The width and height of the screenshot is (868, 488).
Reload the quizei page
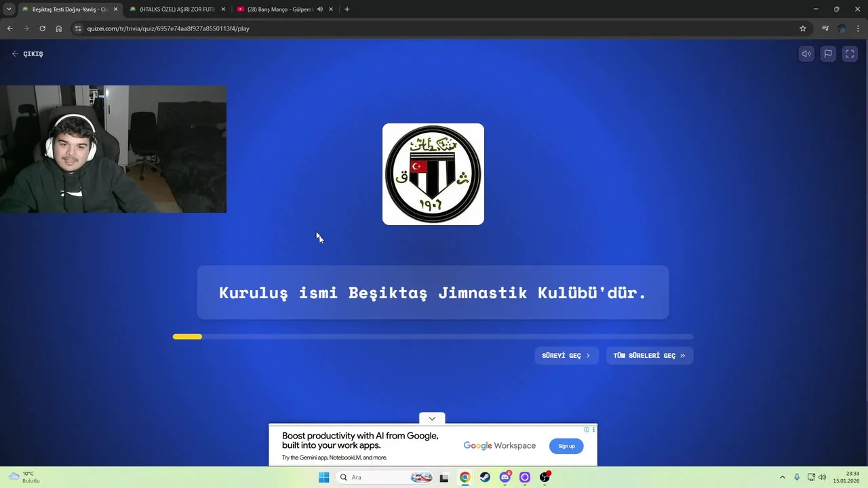(x=42, y=28)
